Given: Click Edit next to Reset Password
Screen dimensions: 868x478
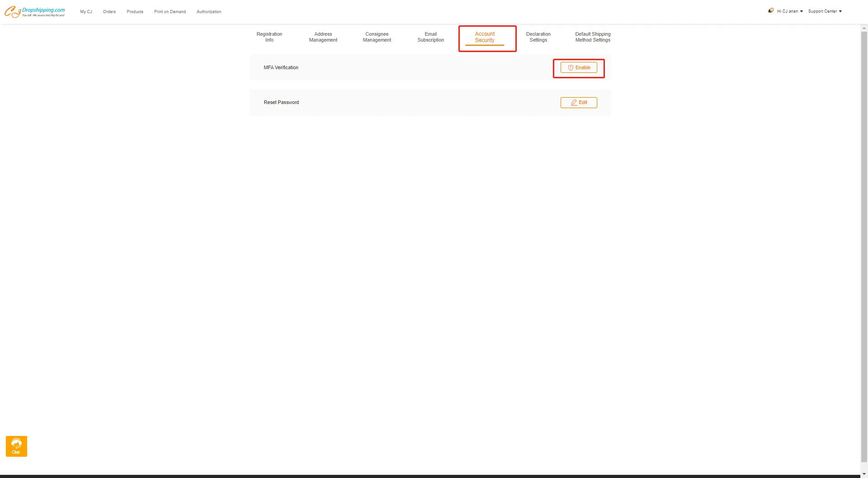Looking at the screenshot, I should click(x=579, y=103).
